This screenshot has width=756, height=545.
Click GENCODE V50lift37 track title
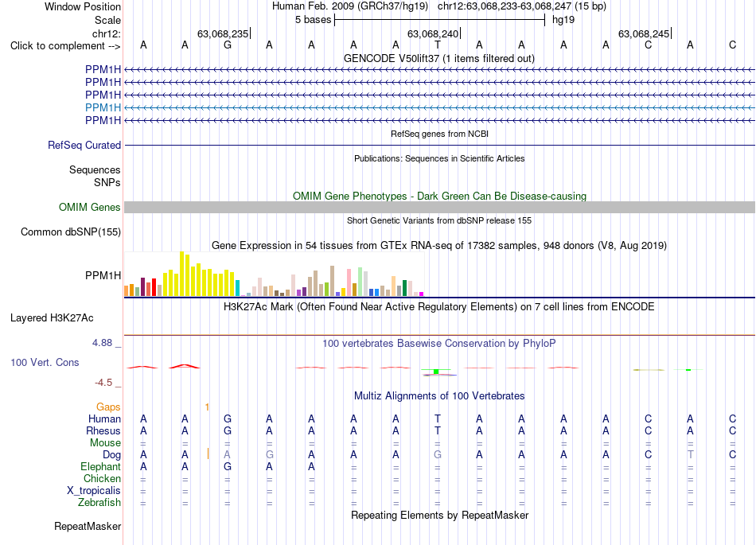[x=439, y=58]
